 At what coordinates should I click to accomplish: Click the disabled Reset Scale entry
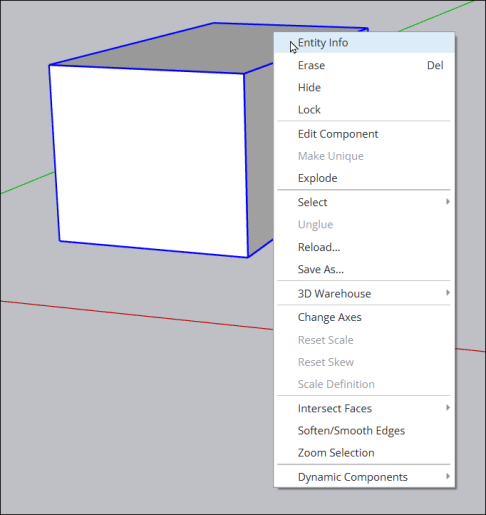coord(364,340)
